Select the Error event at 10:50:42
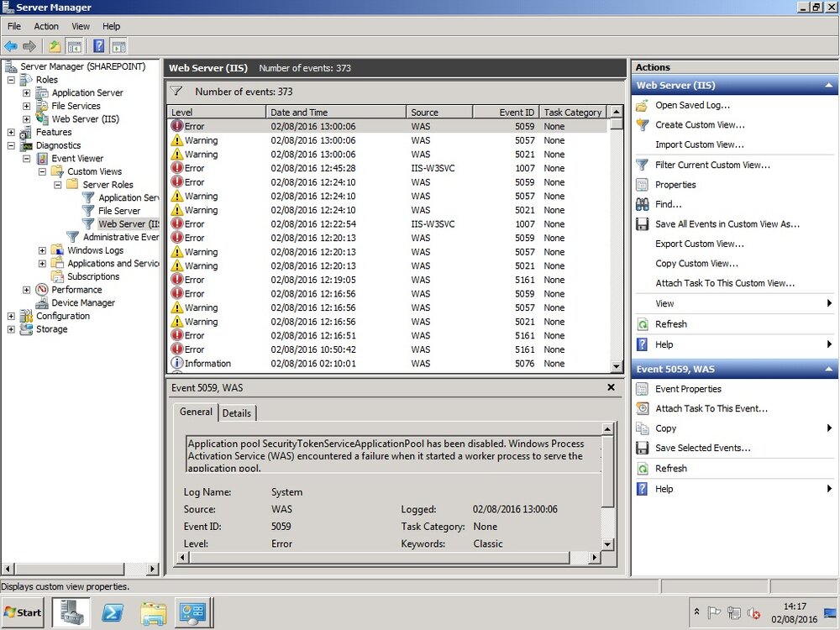This screenshot has height=630, width=840. (x=388, y=349)
